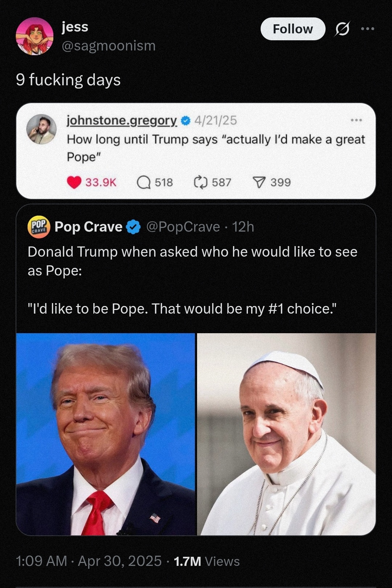
Task: Click the Pop Crave logo avatar
Action: [x=39, y=227]
